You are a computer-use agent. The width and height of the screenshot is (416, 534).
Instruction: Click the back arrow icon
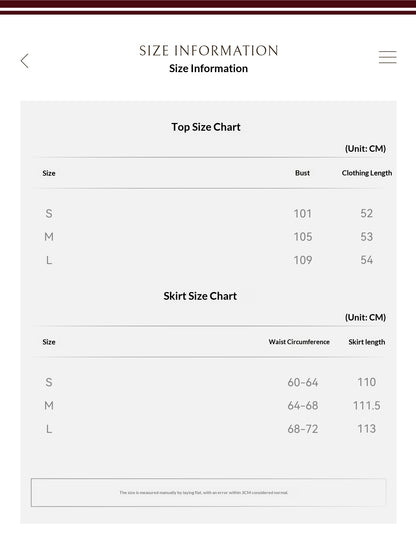25,61
